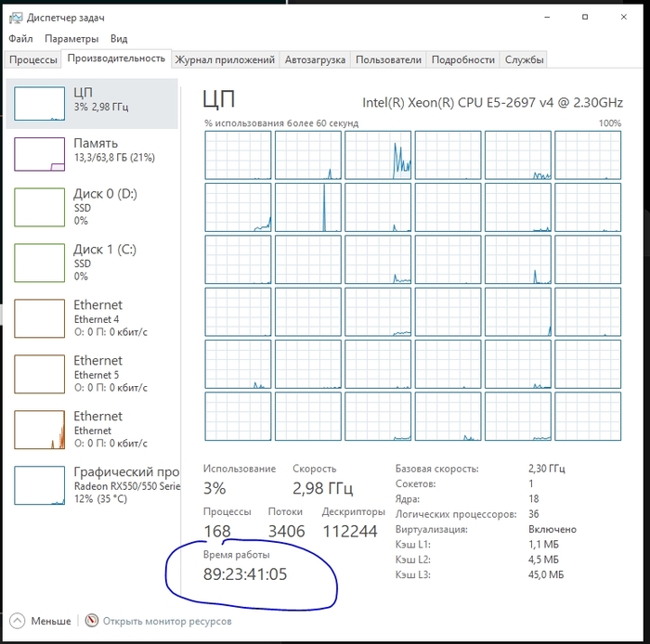Switch to the Службы tab
Screen dimensions: 650x644
[524, 59]
